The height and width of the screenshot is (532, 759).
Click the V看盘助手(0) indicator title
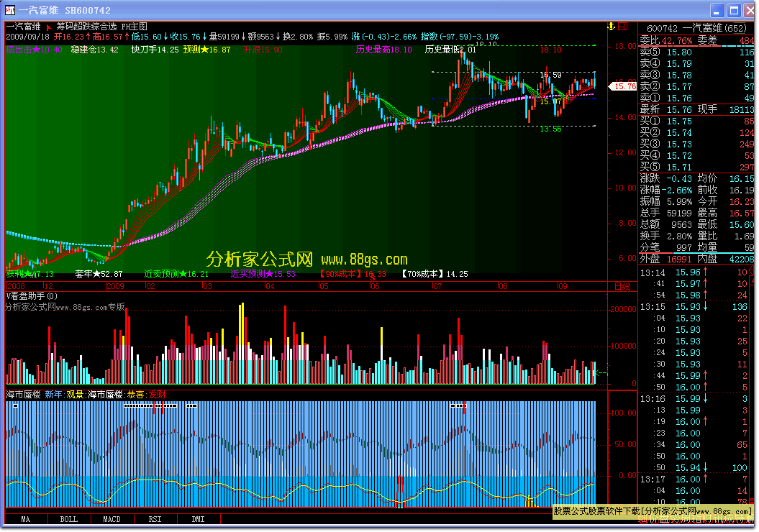(32, 296)
